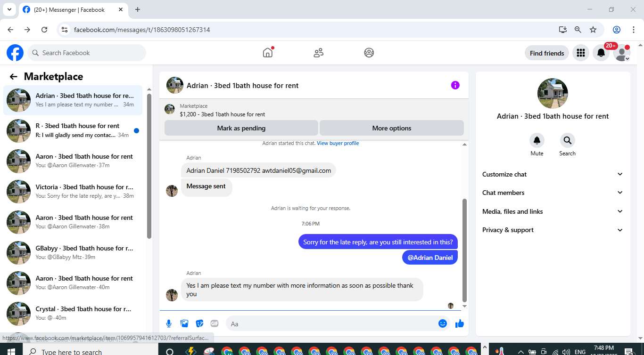Go to the Home feed icon
644x355 pixels.
pos(268,53)
